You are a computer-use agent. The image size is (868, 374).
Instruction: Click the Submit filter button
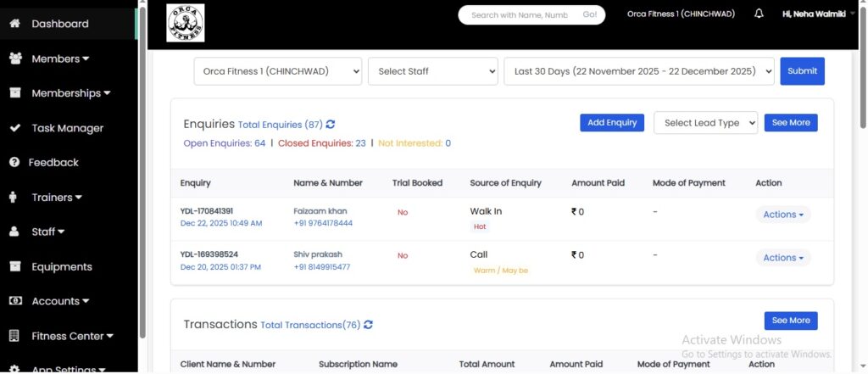click(x=802, y=71)
